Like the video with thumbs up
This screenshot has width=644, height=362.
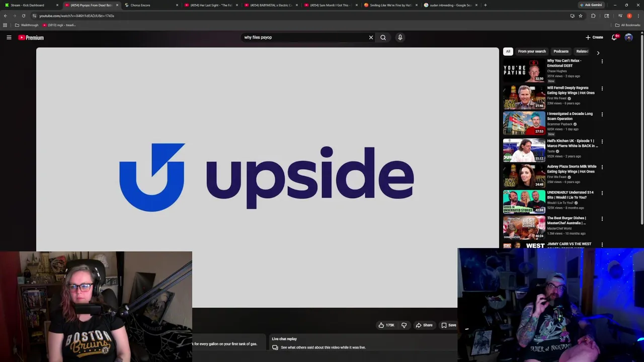[386, 325]
